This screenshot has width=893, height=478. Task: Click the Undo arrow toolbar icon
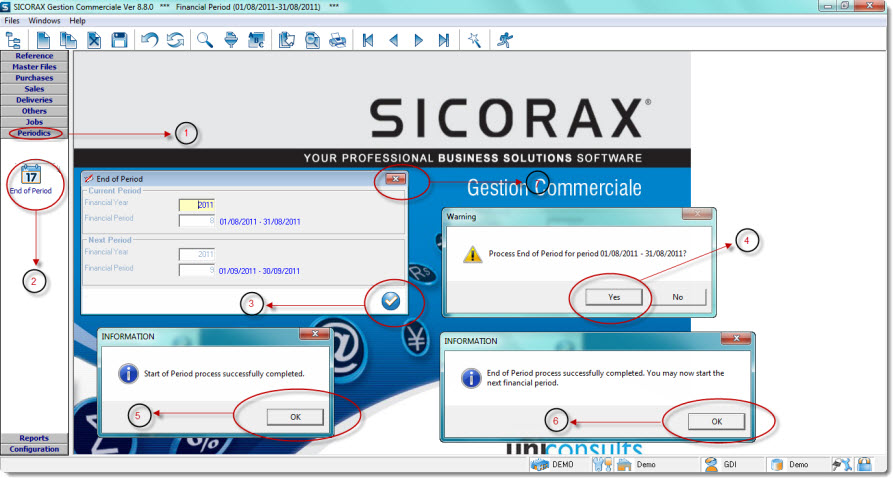point(149,40)
